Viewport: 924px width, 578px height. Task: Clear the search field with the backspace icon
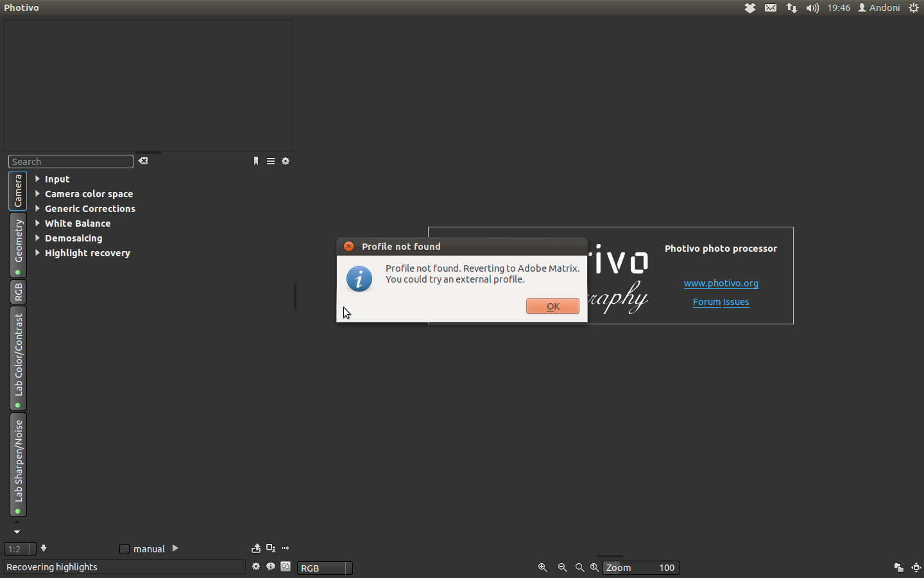[143, 161]
